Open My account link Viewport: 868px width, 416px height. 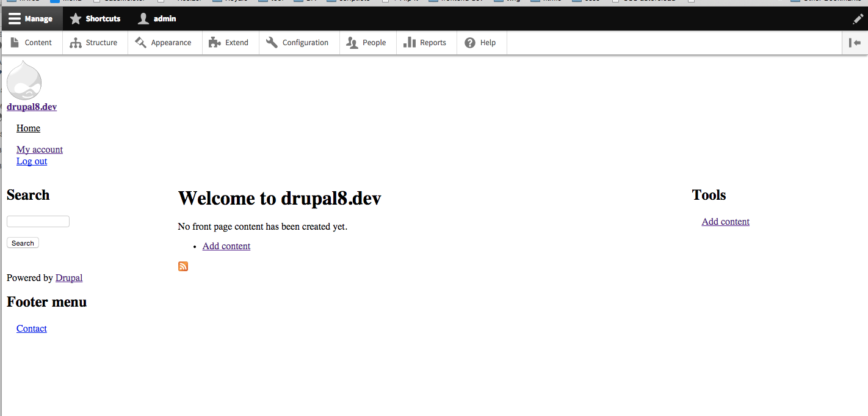click(x=40, y=150)
